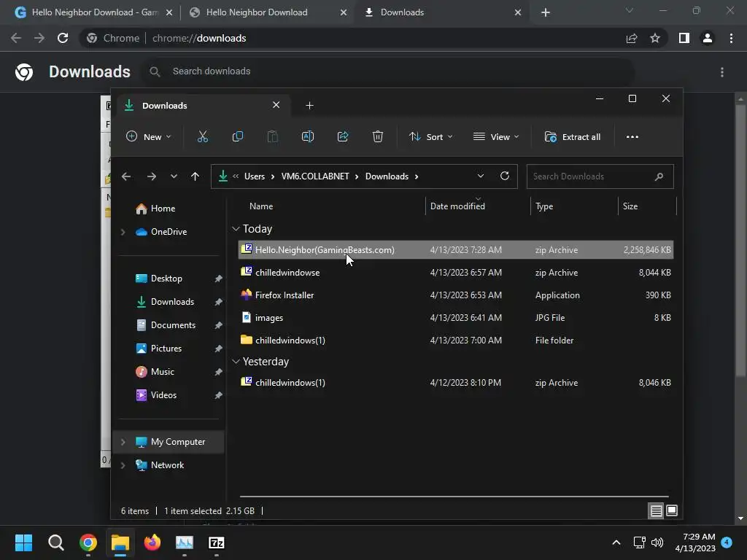Viewport: 747px width, 560px height.
Task: Open the New item dropdown
Action: [x=148, y=136]
